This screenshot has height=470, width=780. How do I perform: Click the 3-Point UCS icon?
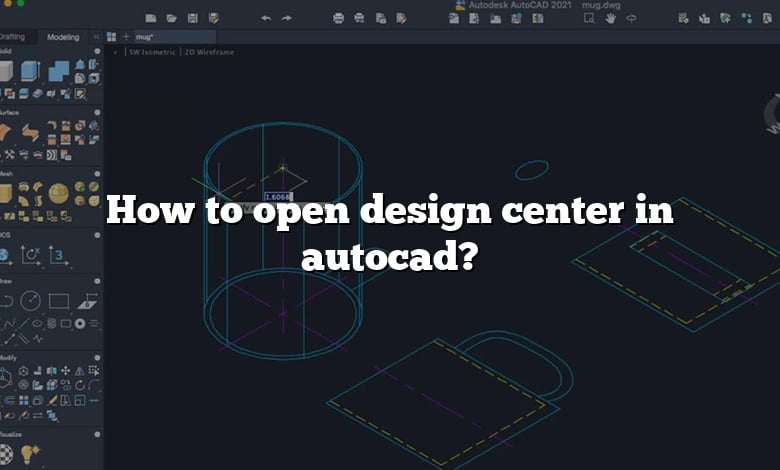[x=59, y=256]
